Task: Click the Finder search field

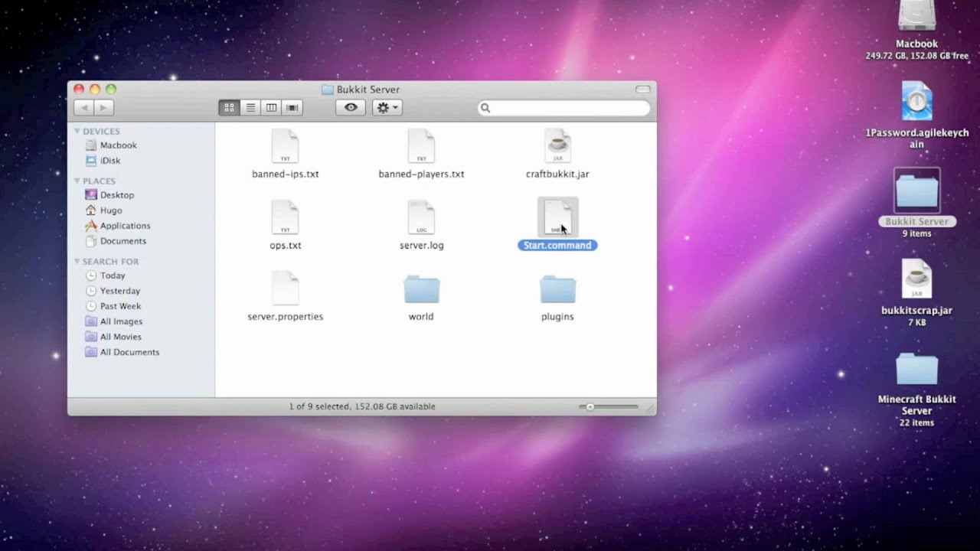Action: pyautogui.click(x=564, y=108)
